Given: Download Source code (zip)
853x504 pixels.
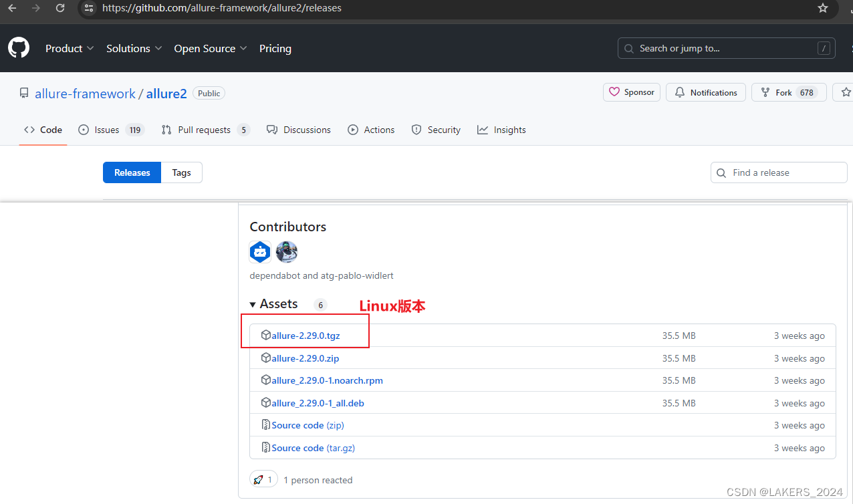Looking at the screenshot, I should (308, 425).
